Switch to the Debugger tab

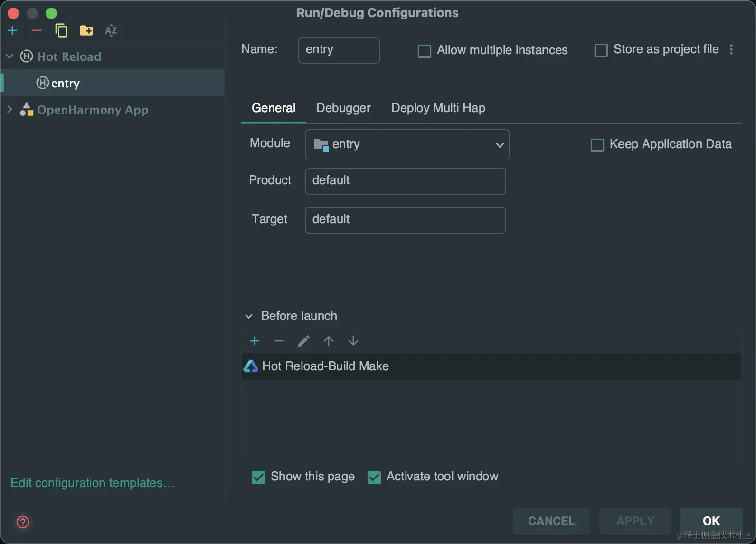tap(343, 108)
